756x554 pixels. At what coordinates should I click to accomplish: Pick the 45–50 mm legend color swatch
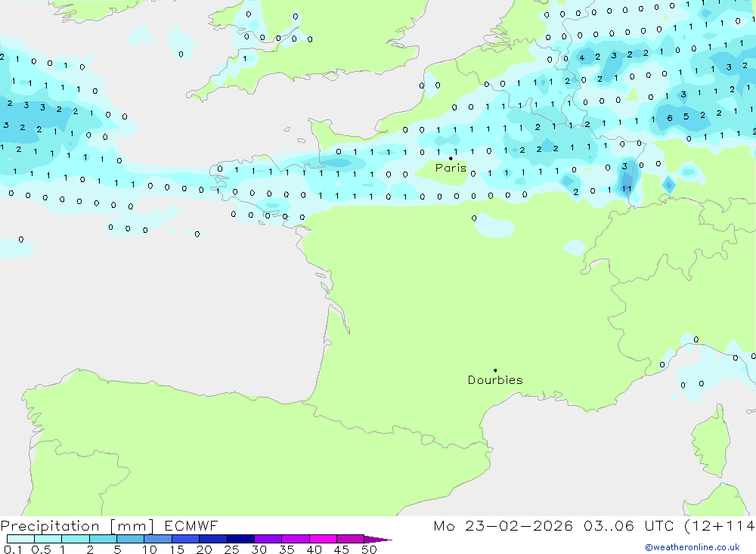(x=351, y=539)
